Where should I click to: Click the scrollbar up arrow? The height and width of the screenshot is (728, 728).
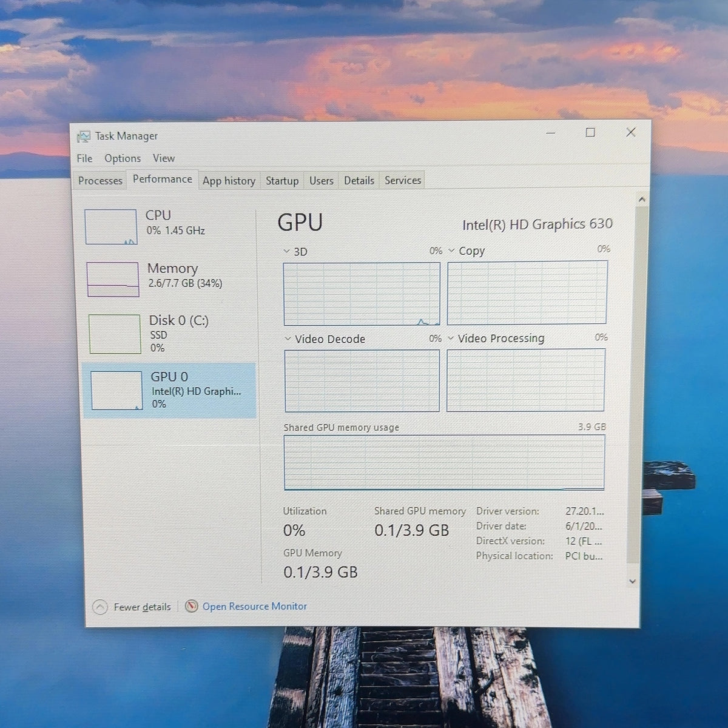(x=642, y=199)
